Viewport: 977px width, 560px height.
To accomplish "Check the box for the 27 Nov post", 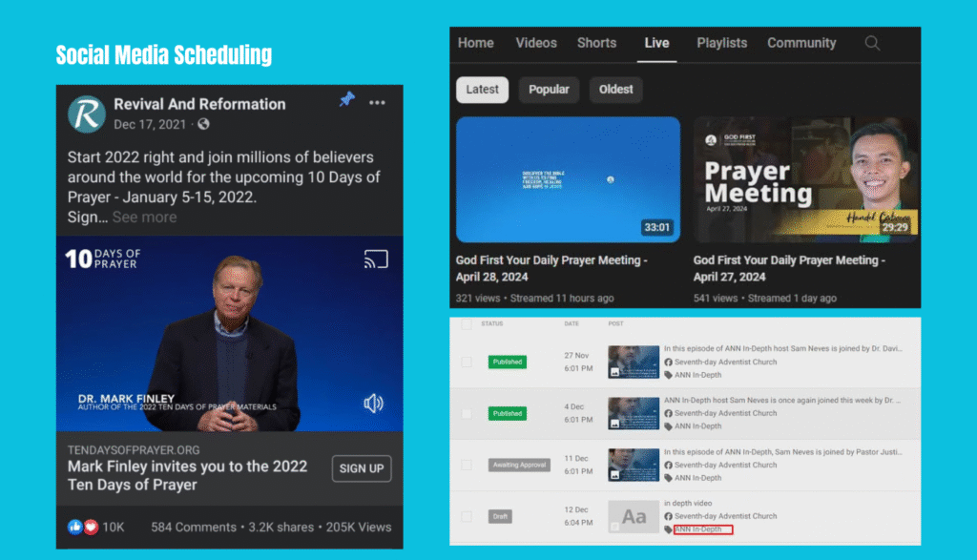I will point(467,363).
